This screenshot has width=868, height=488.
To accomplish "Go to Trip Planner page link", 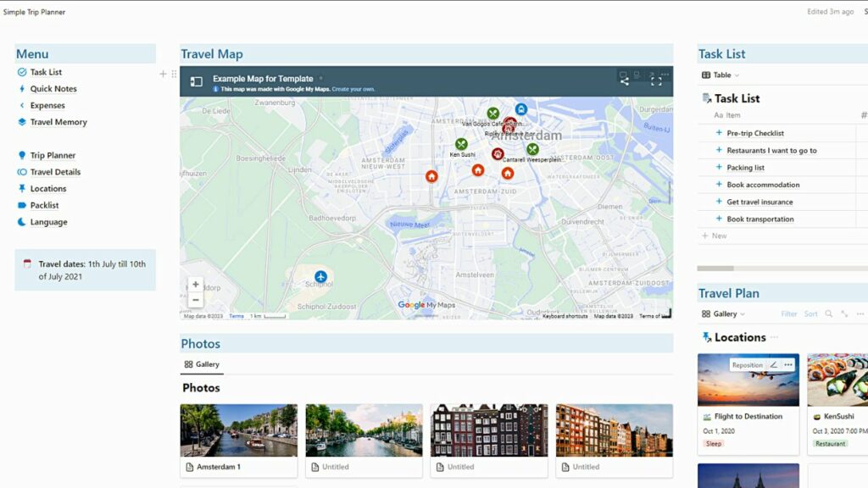I will coord(53,156).
